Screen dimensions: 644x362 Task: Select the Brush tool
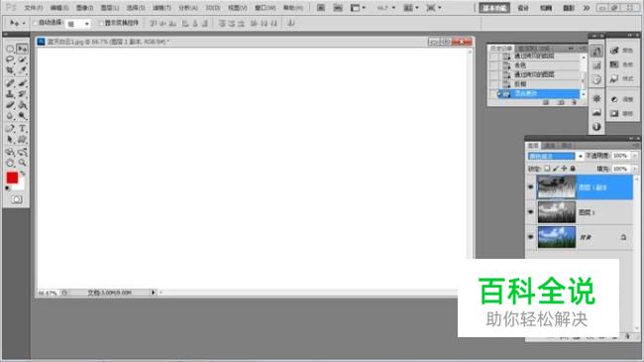pos(22,83)
